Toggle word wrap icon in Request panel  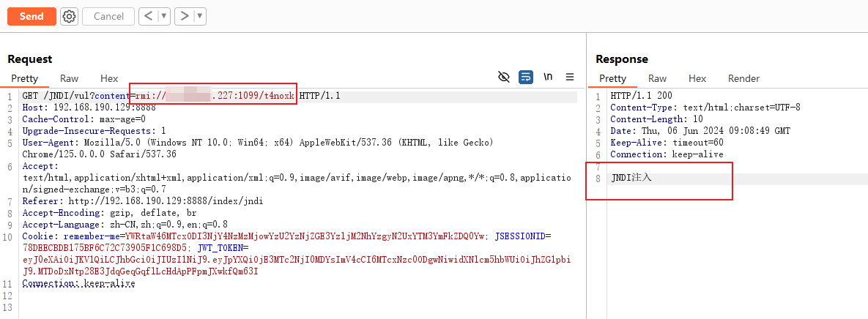click(x=526, y=77)
